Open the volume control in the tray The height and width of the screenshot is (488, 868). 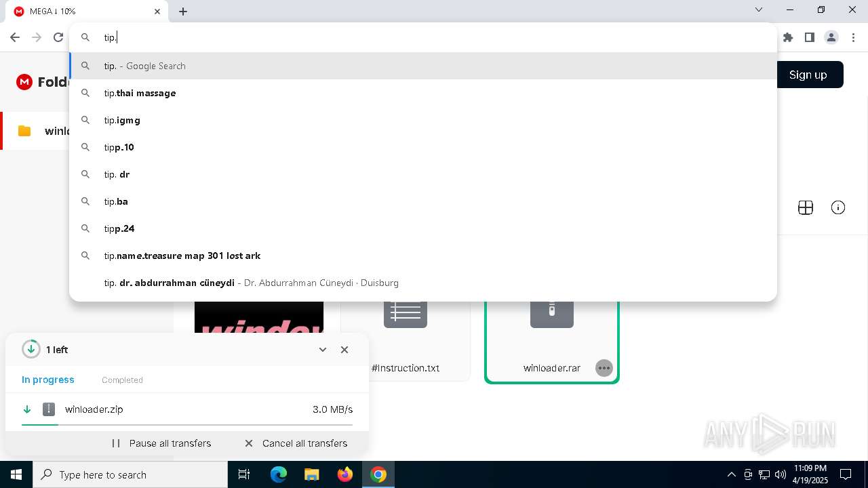tap(781, 474)
